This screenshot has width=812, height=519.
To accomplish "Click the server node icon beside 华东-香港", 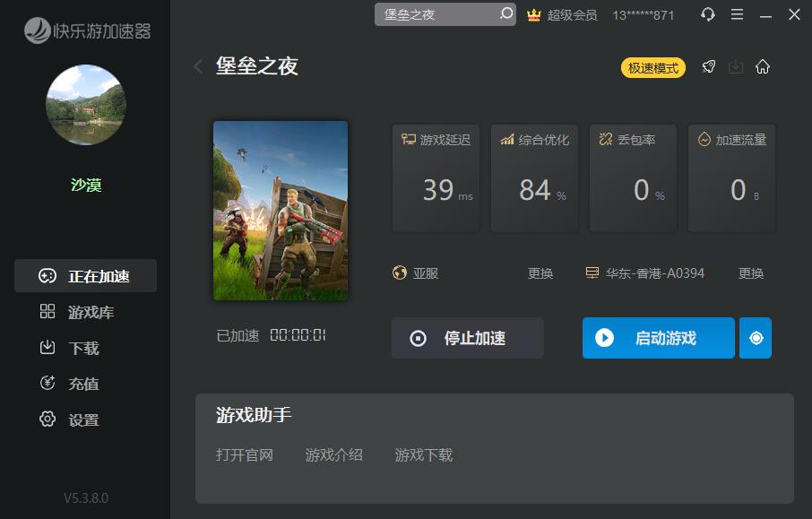I will (592, 272).
